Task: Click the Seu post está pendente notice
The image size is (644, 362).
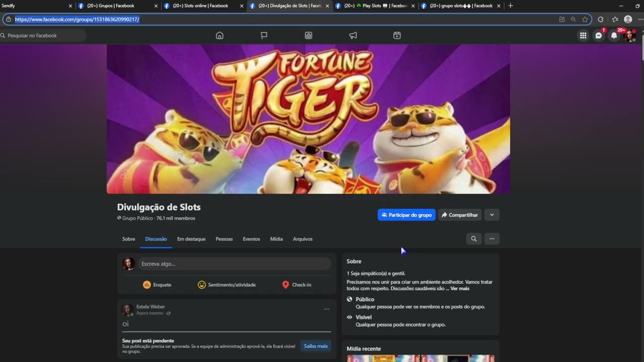Action: (148, 341)
